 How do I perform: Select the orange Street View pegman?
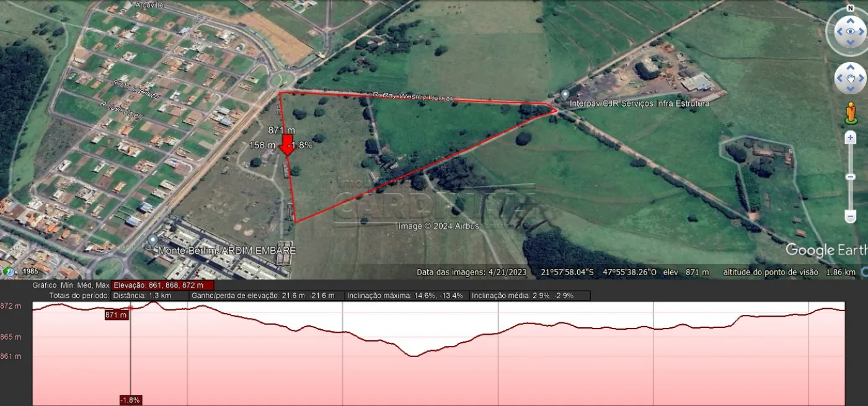pos(851,113)
